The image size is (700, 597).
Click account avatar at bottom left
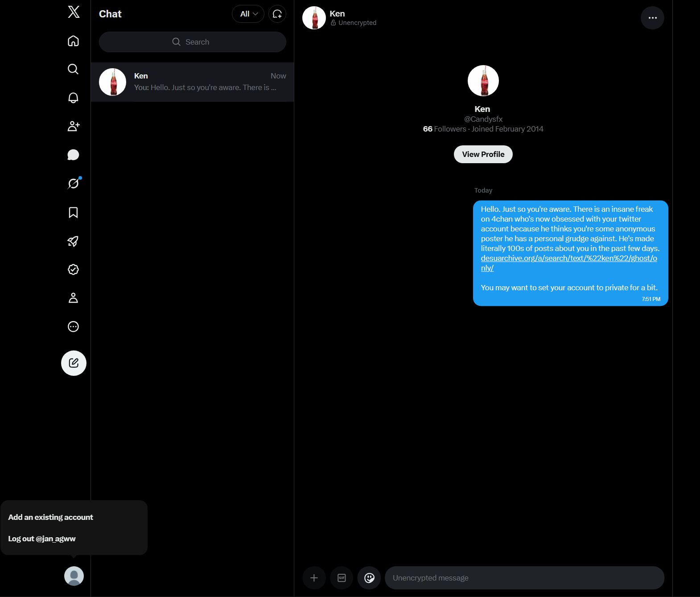tap(74, 576)
